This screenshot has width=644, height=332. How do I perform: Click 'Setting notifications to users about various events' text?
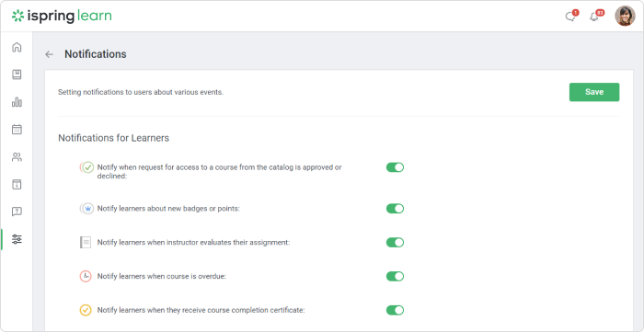[x=141, y=92]
